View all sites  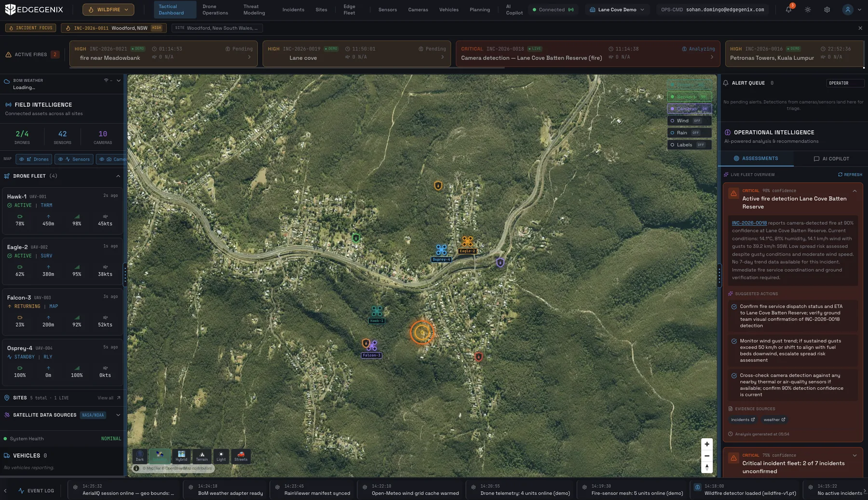click(x=109, y=398)
